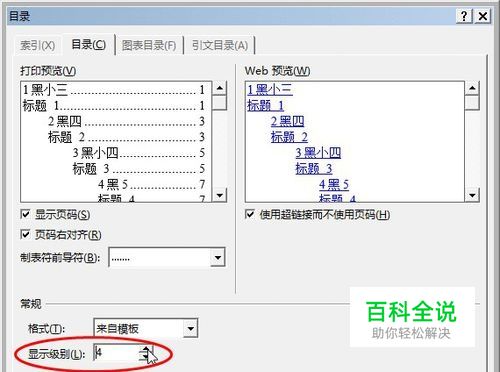Click the 常规 section label
Screen dimensions: 500x372
31,304
